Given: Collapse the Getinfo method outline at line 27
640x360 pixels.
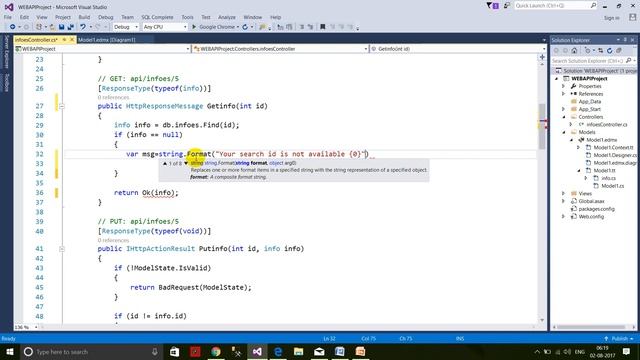Looking at the screenshot, I should [x=62, y=106].
